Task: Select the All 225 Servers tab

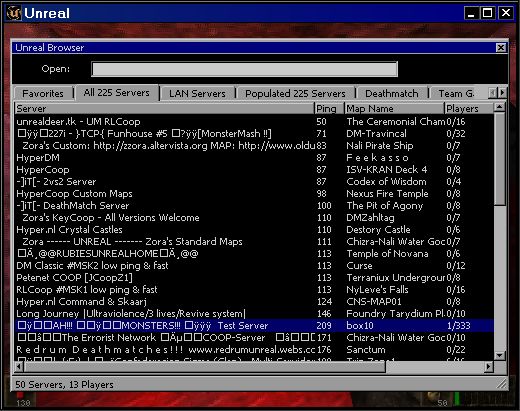Action: 117,93
